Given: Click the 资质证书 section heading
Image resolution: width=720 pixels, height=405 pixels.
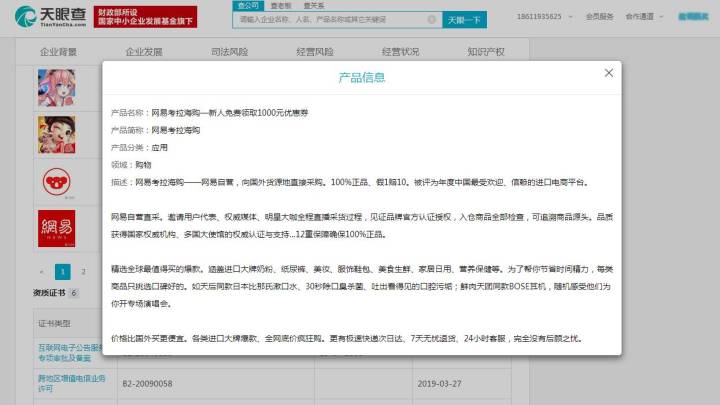Looking at the screenshot, I should tap(49, 293).
